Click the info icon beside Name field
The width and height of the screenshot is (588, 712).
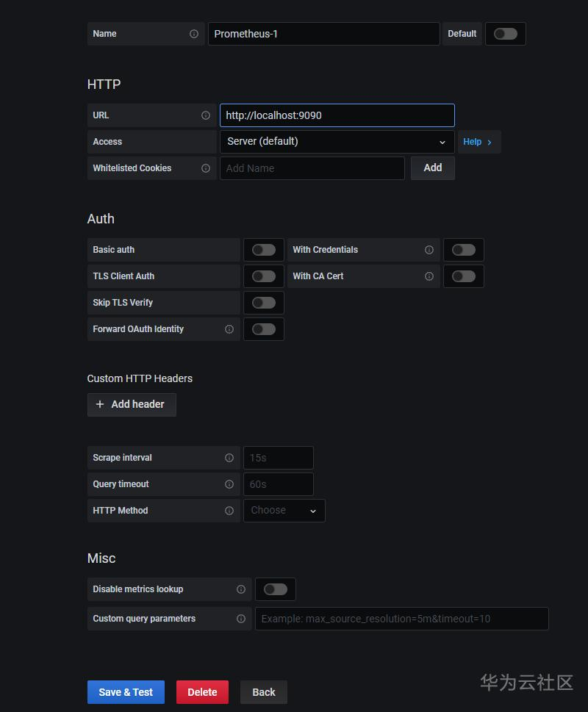point(193,33)
